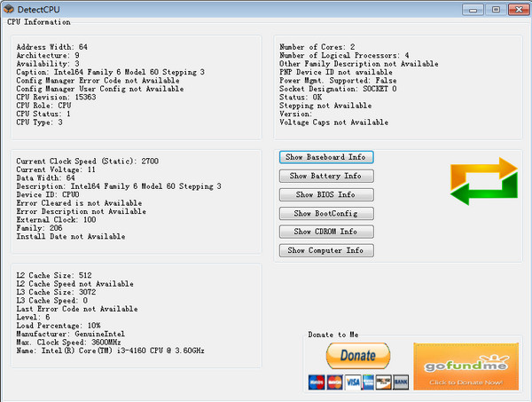Open Show Battery Info
The width and height of the screenshot is (532, 402).
325,176
